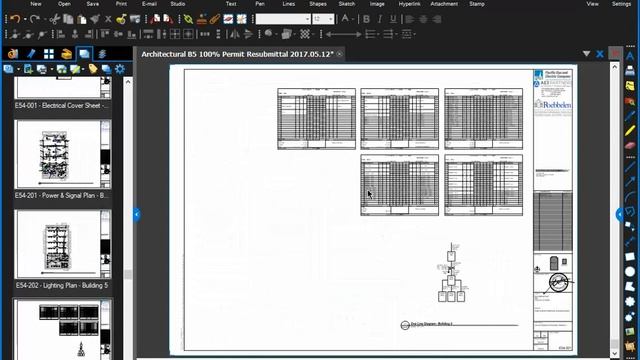Click the Save button in top bar
The width and height of the screenshot is (640, 360).
[x=93, y=4]
